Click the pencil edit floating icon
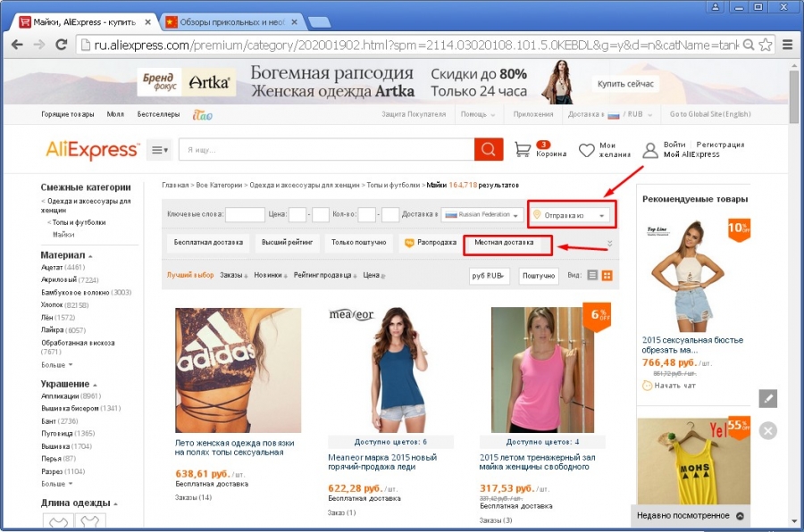The height and width of the screenshot is (532, 804). [x=767, y=398]
